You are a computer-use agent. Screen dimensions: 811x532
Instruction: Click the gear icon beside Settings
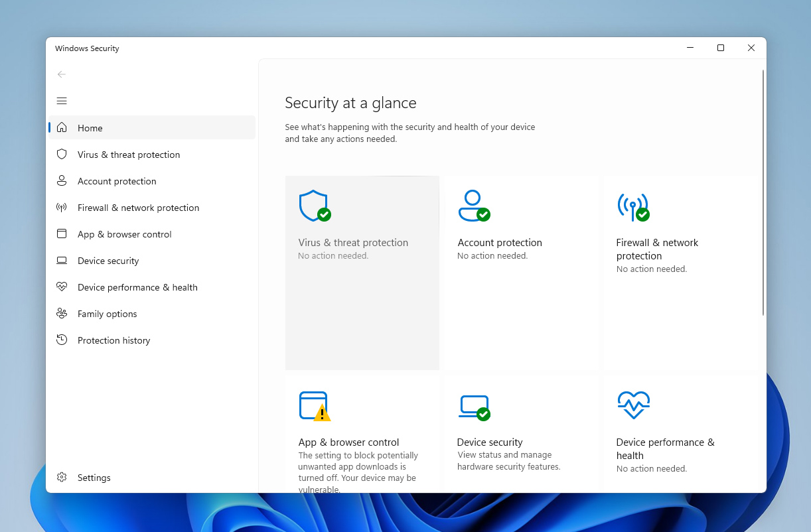click(62, 477)
